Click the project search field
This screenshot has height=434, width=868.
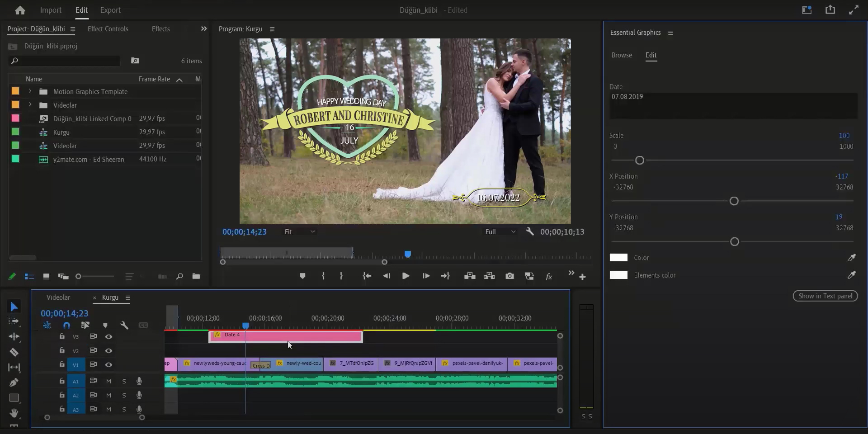(x=64, y=61)
